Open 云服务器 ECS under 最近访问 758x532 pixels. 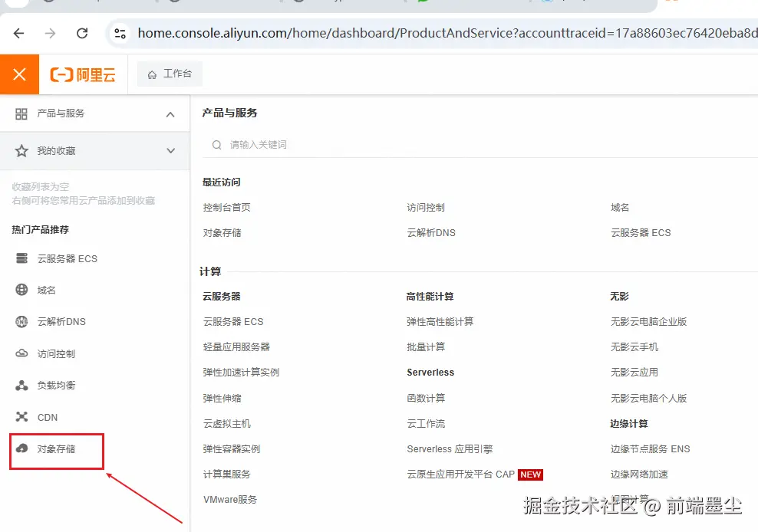click(x=641, y=233)
